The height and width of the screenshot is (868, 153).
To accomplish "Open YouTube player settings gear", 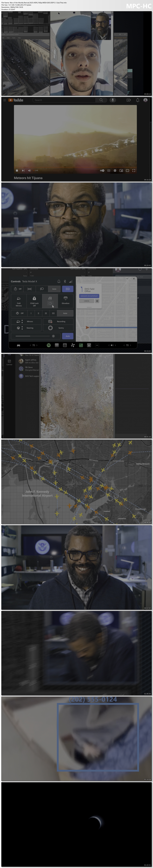I will pyautogui.click(x=115, y=170).
